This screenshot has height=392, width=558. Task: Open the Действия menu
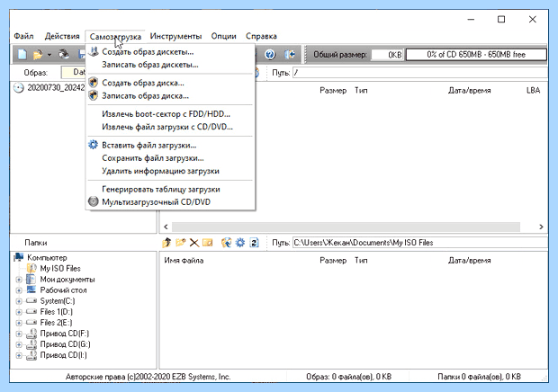[x=62, y=36]
